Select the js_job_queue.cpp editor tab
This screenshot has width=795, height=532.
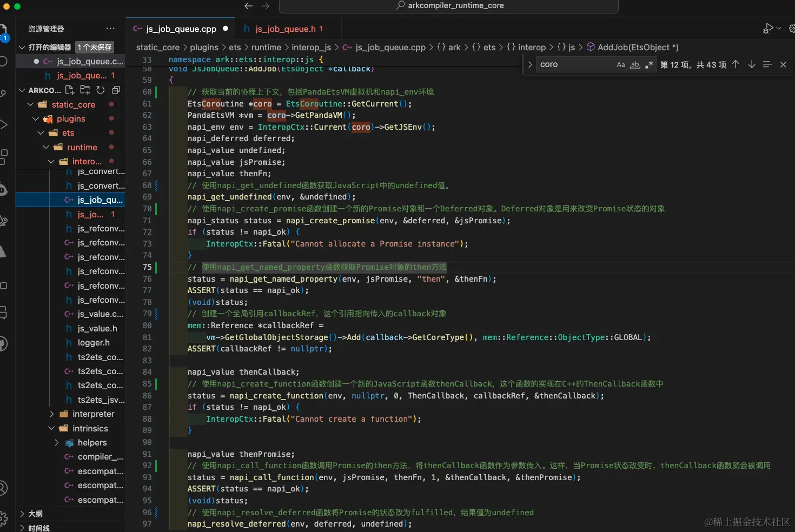[181, 29]
